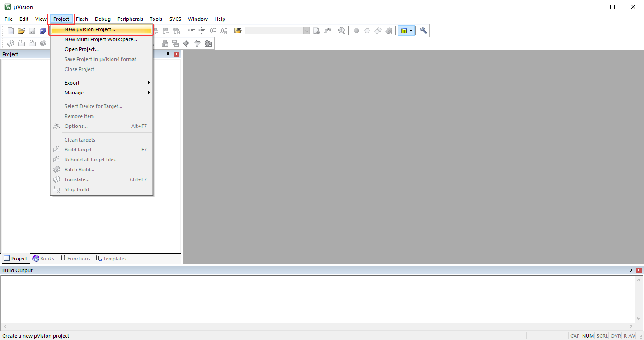
Task: Toggle the Enable/Disable breakpoint icon
Action: (367, 31)
